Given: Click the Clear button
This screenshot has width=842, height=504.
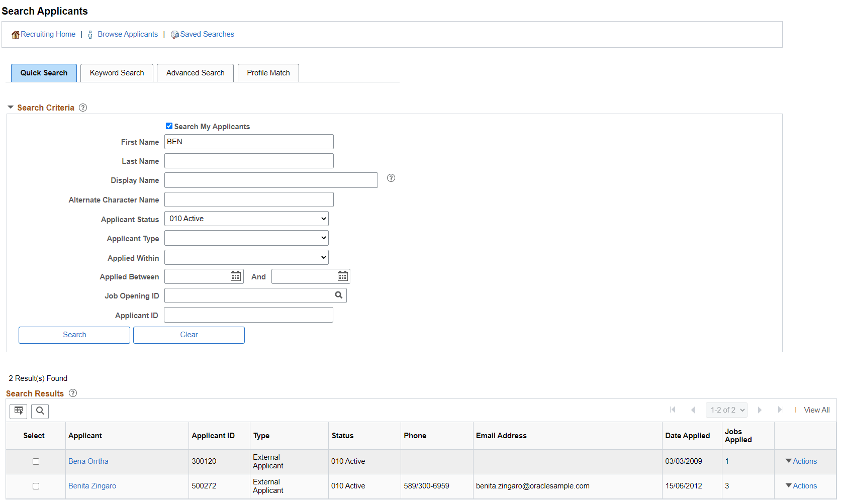Looking at the screenshot, I should tap(189, 335).
